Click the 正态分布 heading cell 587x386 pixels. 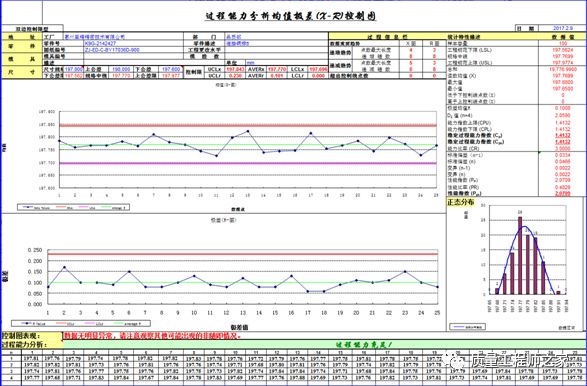461,203
